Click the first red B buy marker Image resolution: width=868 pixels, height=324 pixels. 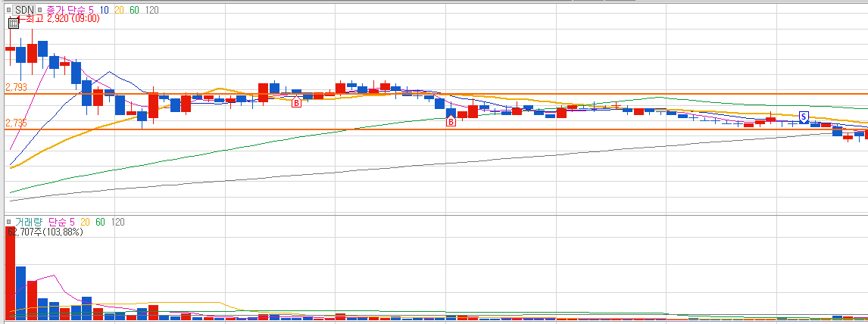tap(296, 103)
